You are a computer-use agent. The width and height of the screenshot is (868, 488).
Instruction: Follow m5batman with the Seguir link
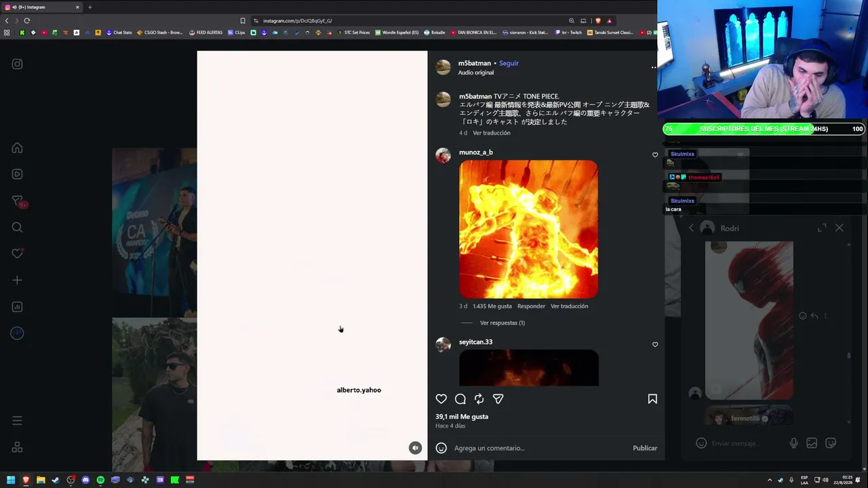point(509,64)
